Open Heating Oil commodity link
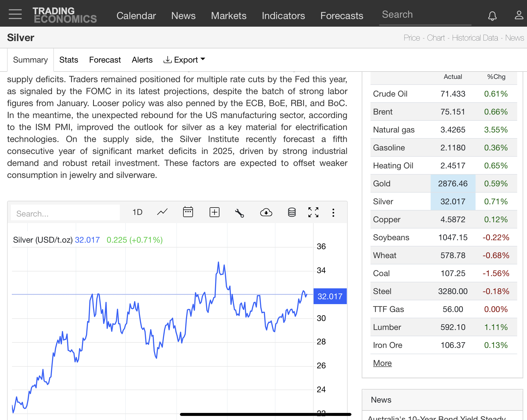 (393, 166)
